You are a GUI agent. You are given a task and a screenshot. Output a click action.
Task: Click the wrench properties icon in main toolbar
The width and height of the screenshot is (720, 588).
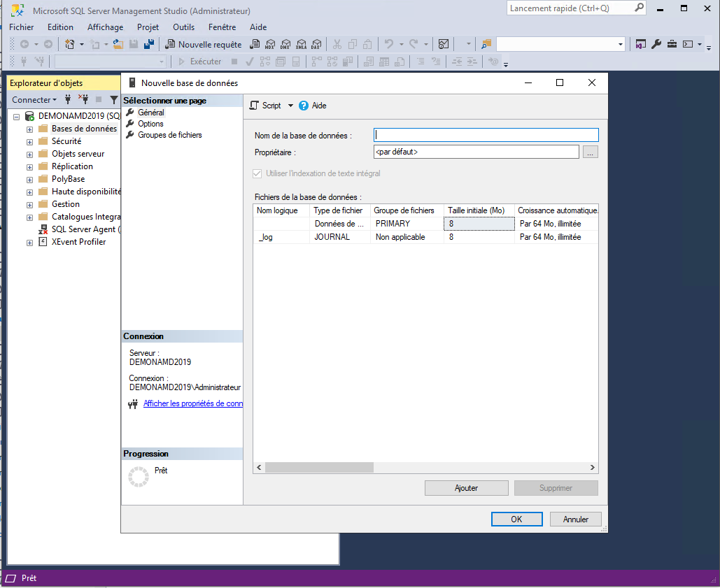point(656,44)
